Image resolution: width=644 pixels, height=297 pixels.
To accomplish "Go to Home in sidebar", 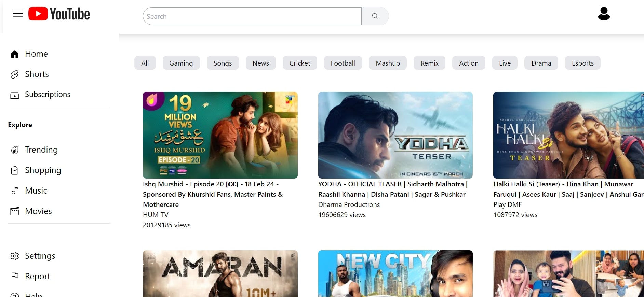I will tap(36, 54).
